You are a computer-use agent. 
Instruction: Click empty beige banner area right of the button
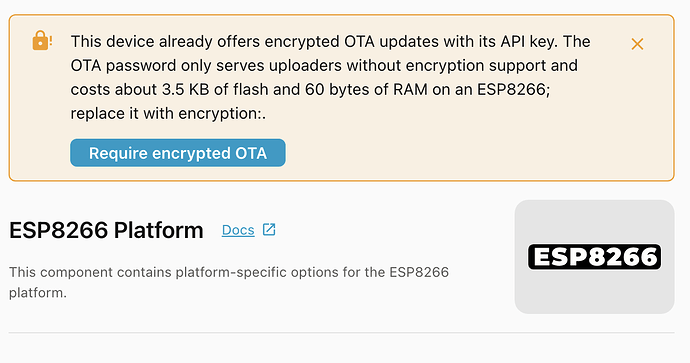click(475, 153)
